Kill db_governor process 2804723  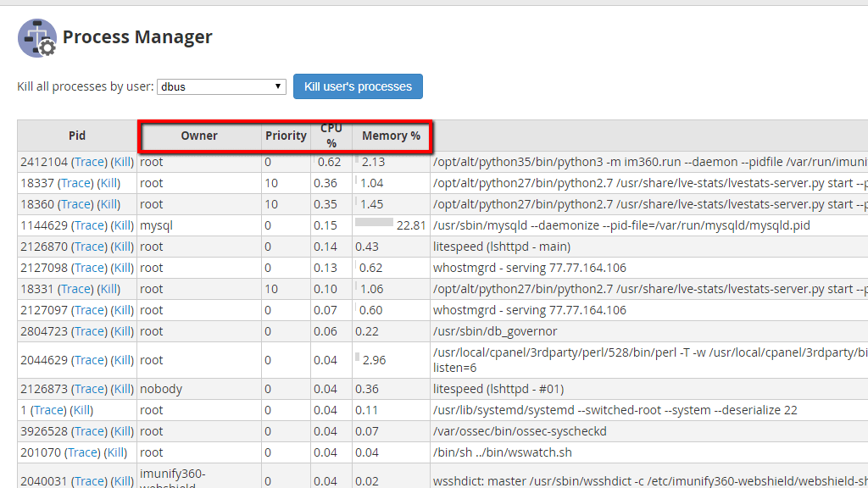pyautogui.click(x=123, y=331)
